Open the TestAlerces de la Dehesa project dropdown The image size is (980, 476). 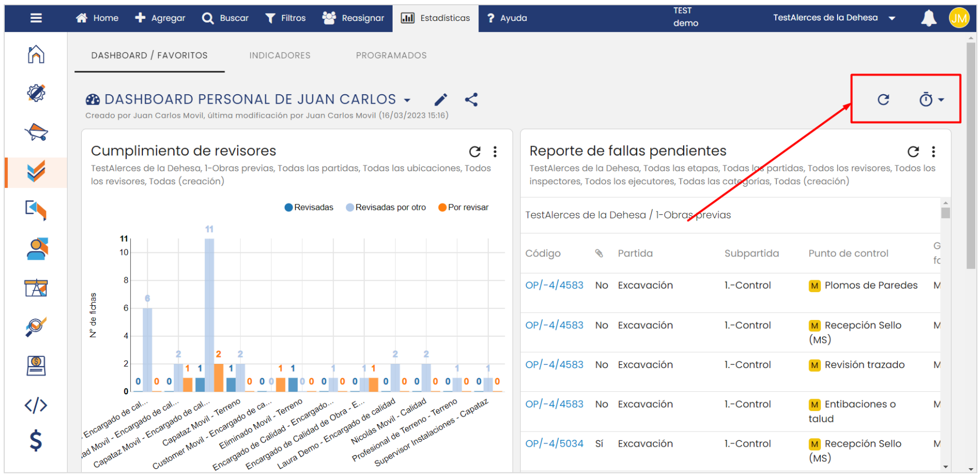[834, 18]
